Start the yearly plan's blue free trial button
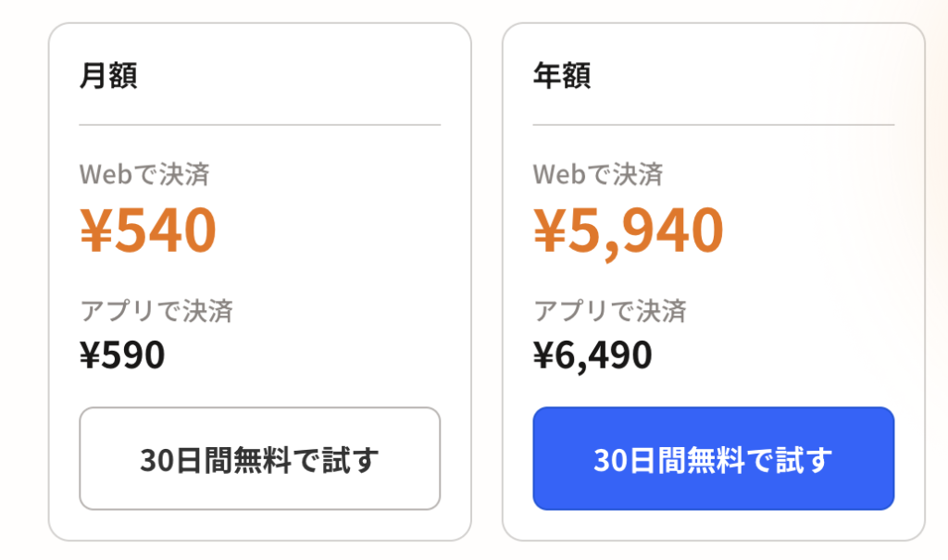Viewport: 948px width, 560px height. point(713,459)
